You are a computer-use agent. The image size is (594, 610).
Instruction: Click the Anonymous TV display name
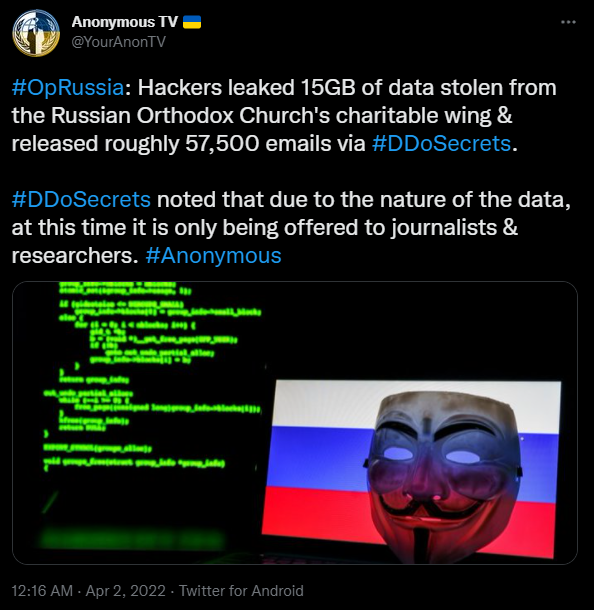coord(124,22)
